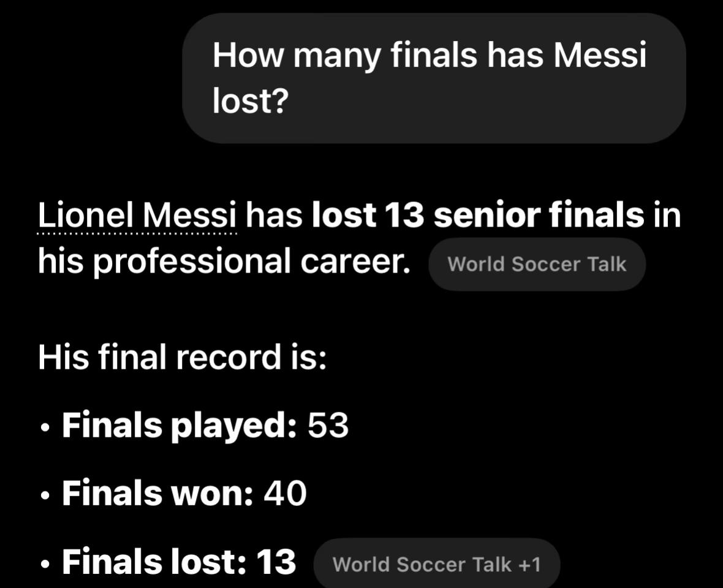Click the '+1' in the source chip
Viewport: 723px width, 588px height.
529,564
